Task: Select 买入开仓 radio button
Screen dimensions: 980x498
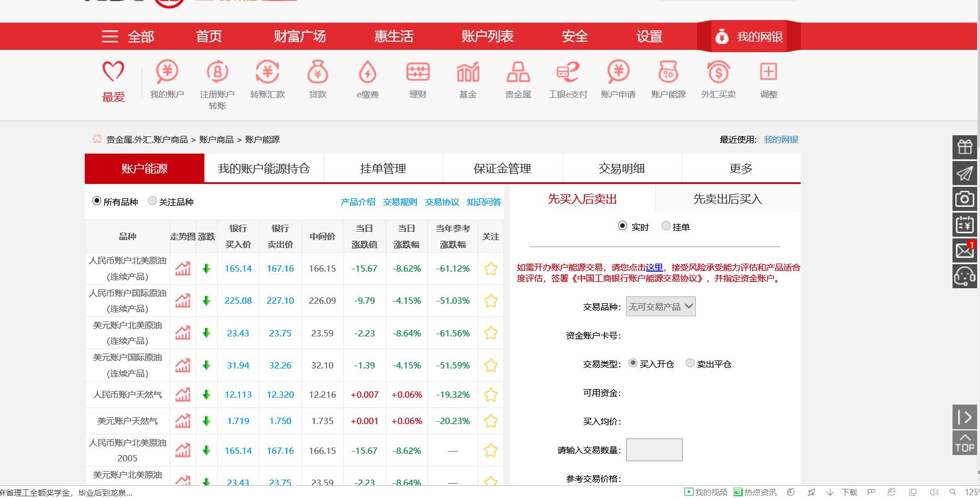Action: pos(633,363)
